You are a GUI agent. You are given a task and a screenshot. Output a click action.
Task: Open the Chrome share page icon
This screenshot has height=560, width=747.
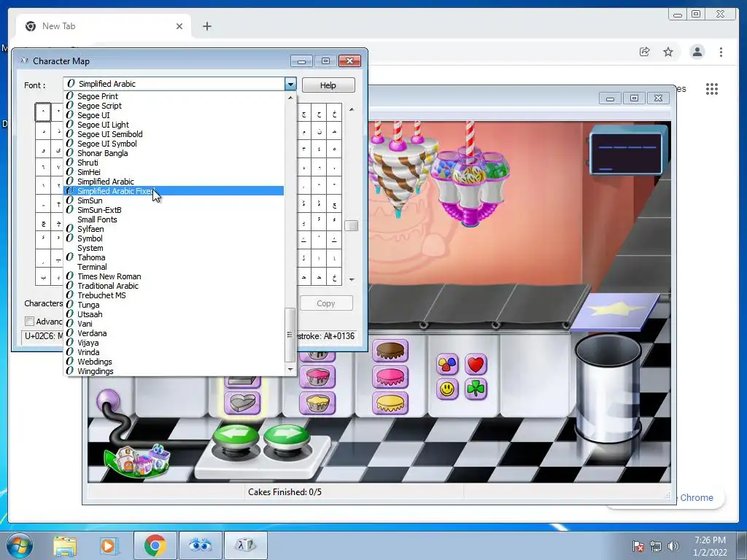click(x=644, y=52)
